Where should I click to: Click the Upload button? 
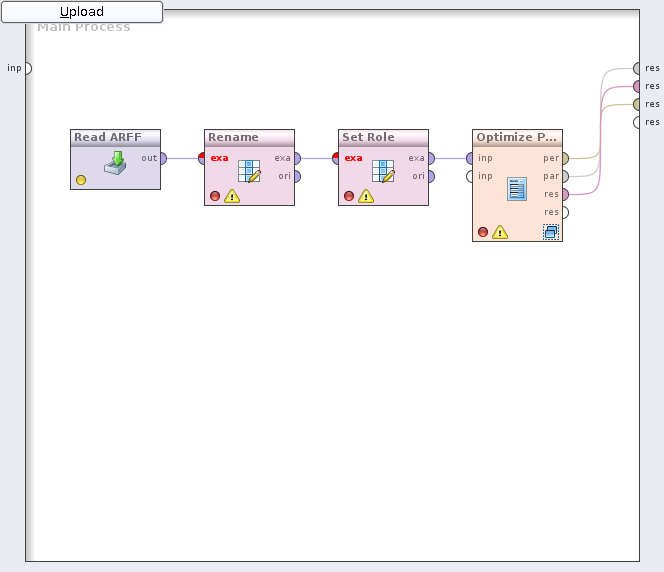[82, 11]
